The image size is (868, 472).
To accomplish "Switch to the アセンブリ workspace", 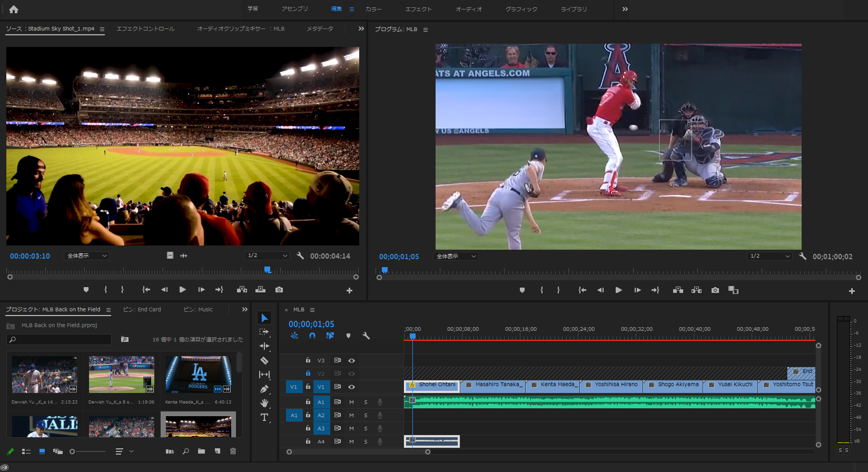I will coord(294,9).
